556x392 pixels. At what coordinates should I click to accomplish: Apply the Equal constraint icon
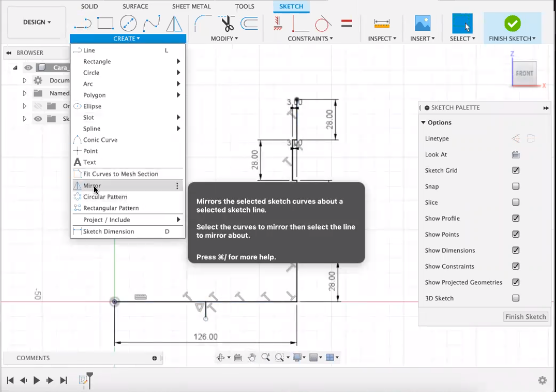(x=346, y=23)
